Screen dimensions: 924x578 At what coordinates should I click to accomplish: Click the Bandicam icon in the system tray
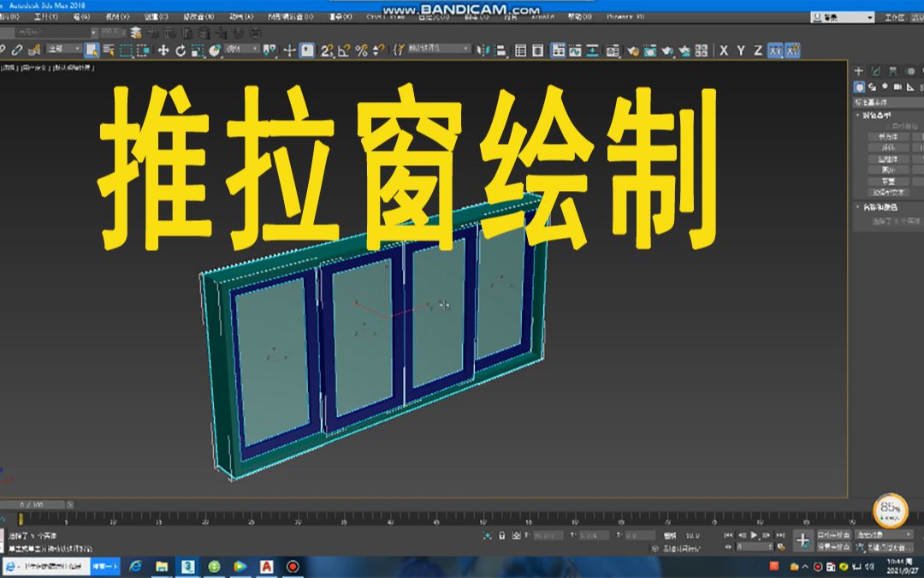818,566
